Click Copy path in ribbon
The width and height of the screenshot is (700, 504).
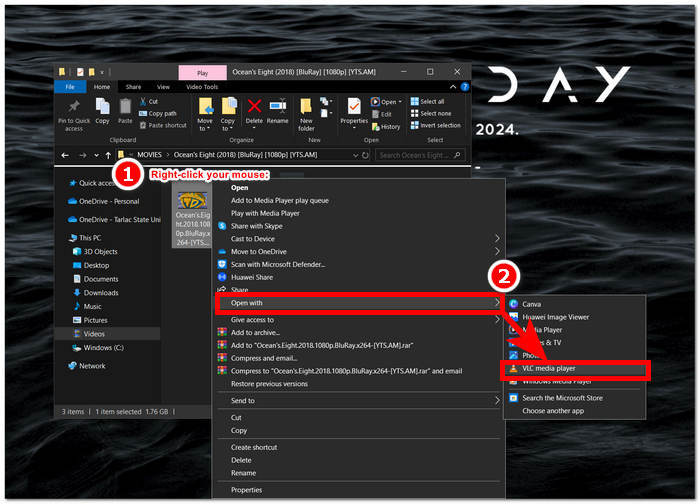coord(158,113)
